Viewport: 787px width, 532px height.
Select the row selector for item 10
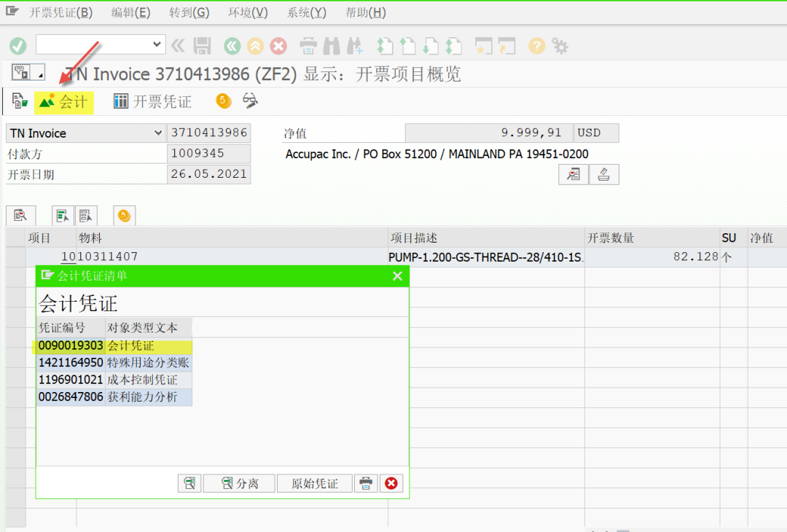tap(15, 257)
